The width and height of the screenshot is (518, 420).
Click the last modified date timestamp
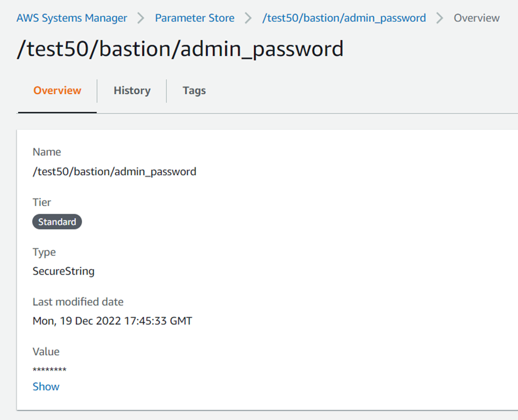coord(112,321)
